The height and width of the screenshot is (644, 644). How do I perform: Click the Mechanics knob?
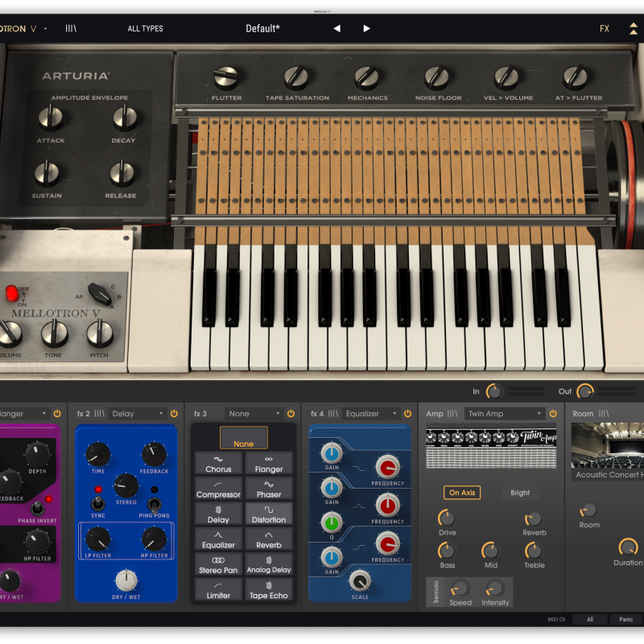[367, 77]
